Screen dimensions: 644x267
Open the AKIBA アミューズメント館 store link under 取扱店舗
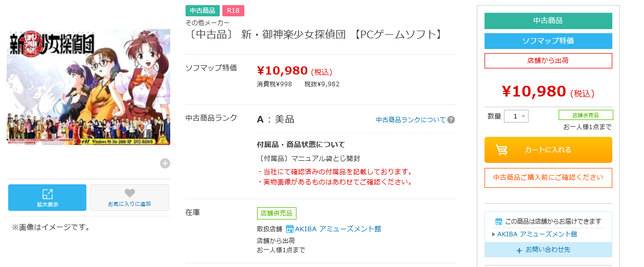tap(338, 229)
